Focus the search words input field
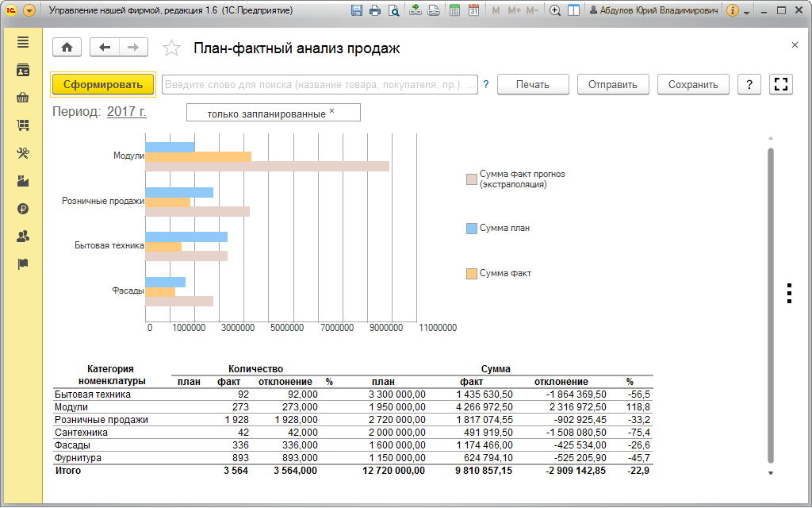Image resolution: width=812 pixels, height=508 pixels. pos(320,84)
